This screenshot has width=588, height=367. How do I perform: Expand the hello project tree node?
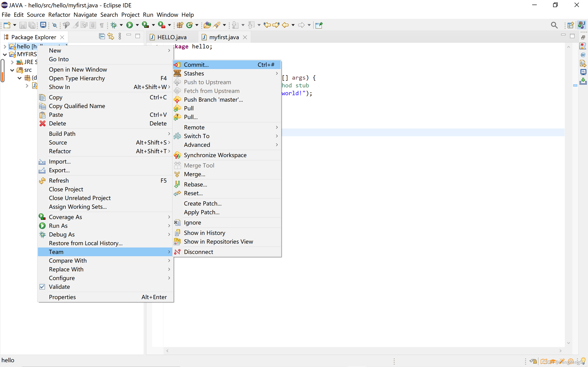click(5, 46)
